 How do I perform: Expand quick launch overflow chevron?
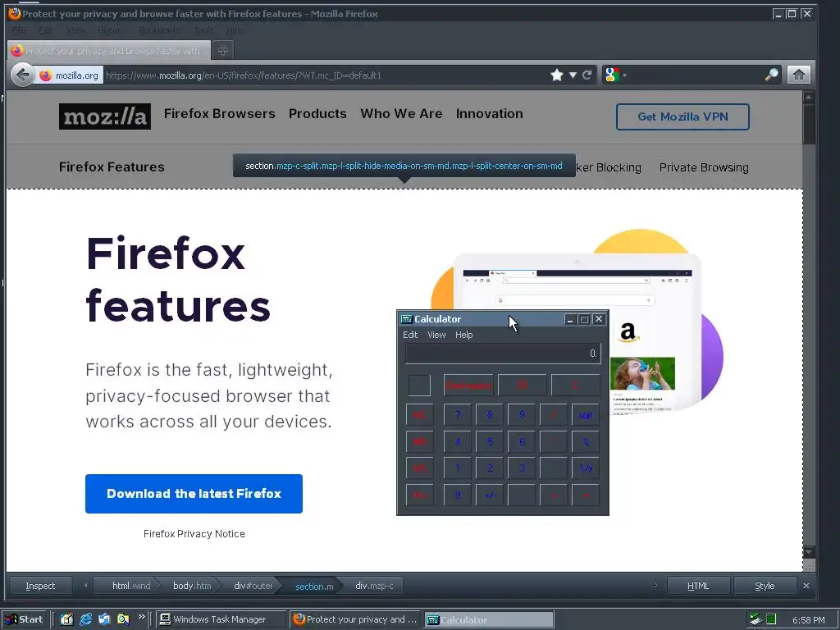[x=141, y=617]
